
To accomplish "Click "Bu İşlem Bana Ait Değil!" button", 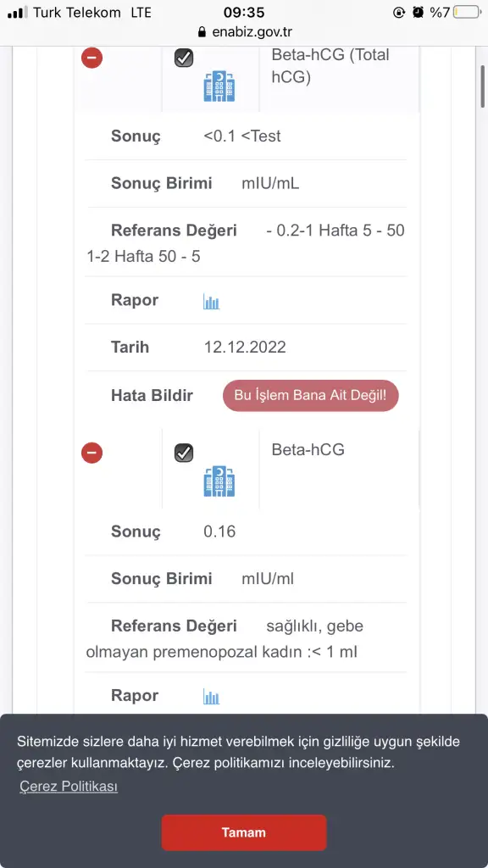I will [310, 396].
